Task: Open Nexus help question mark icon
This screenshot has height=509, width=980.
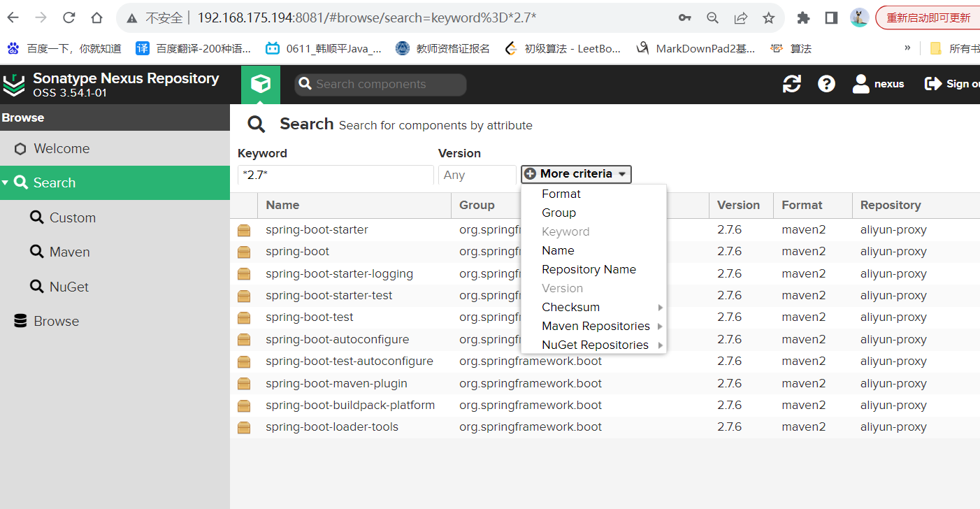Action: (x=826, y=84)
